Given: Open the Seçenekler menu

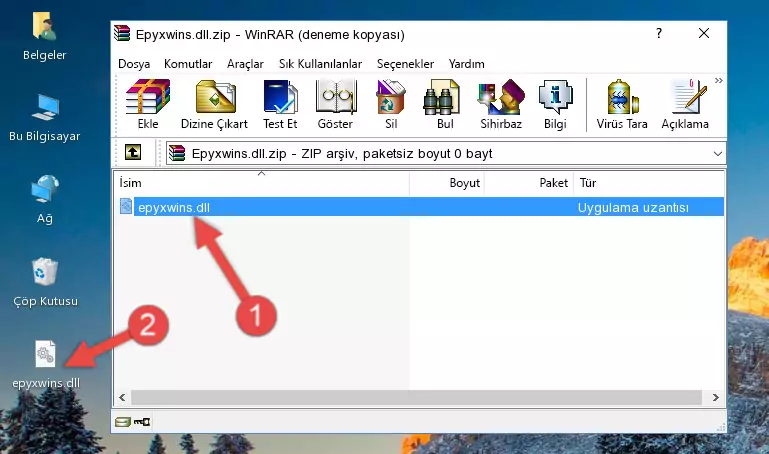Looking at the screenshot, I should pos(405,64).
